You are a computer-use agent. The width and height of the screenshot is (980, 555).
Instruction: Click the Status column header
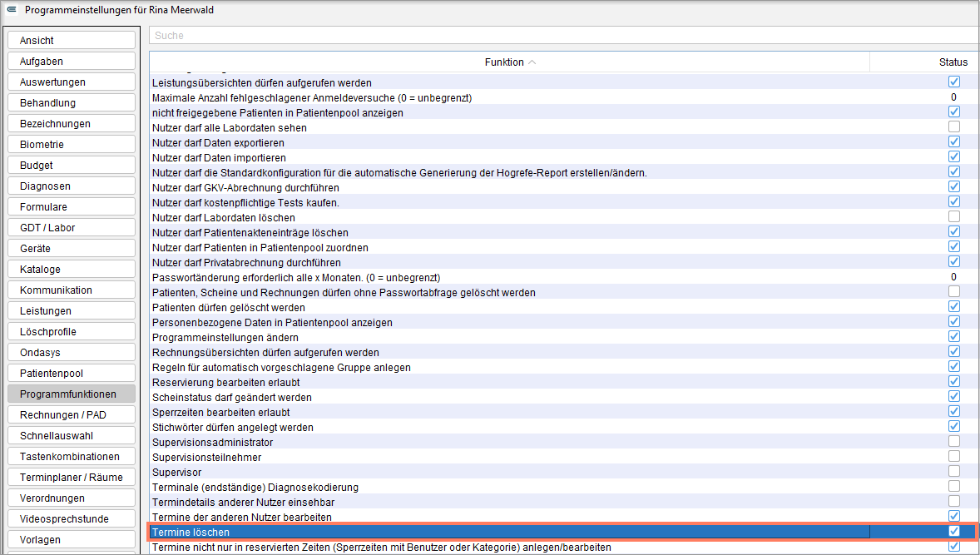[953, 62]
